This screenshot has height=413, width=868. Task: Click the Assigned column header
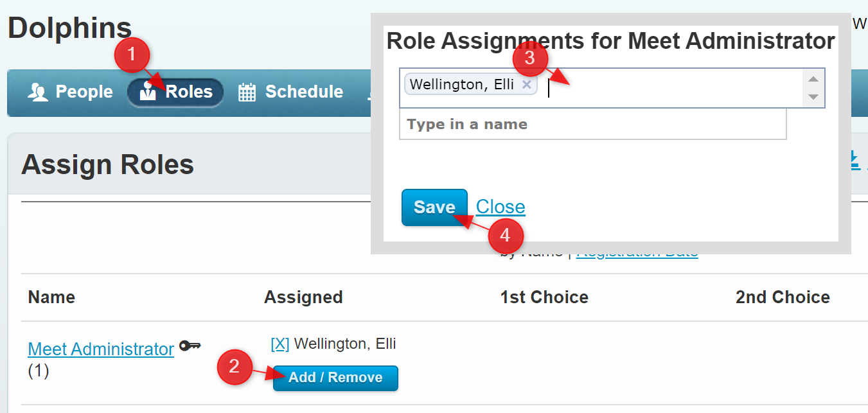303,297
